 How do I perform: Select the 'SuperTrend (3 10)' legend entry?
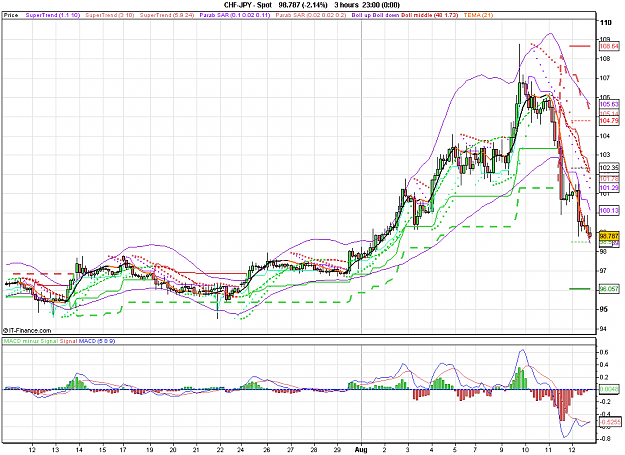pos(110,15)
